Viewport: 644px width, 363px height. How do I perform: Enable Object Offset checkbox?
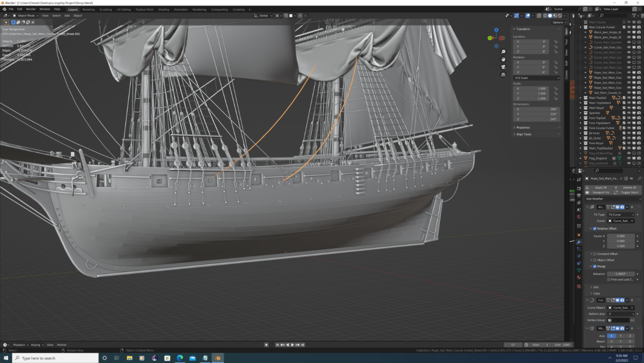[x=594, y=260]
